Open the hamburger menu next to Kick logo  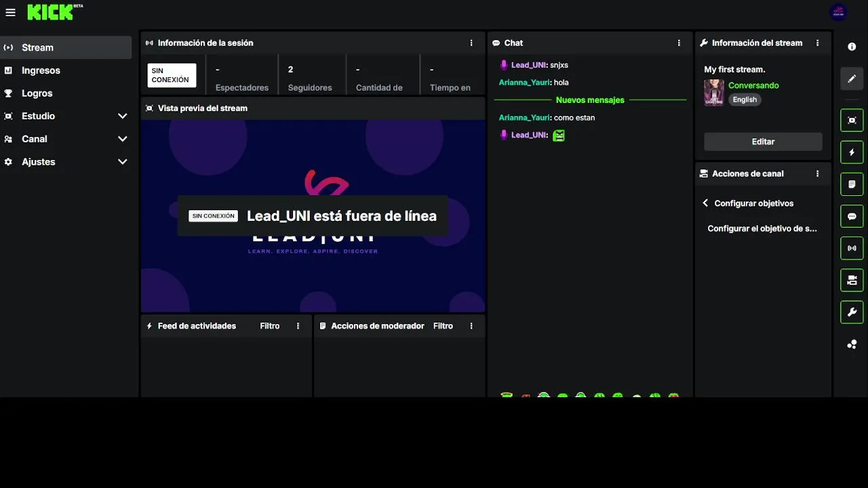click(x=10, y=12)
